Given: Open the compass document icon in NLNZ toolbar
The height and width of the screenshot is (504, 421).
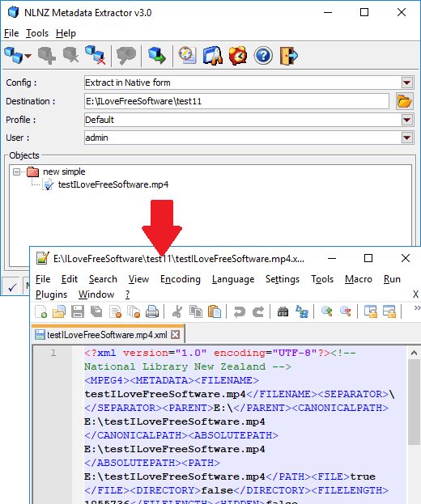Looking at the screenshot, I should tap(187, 56).
